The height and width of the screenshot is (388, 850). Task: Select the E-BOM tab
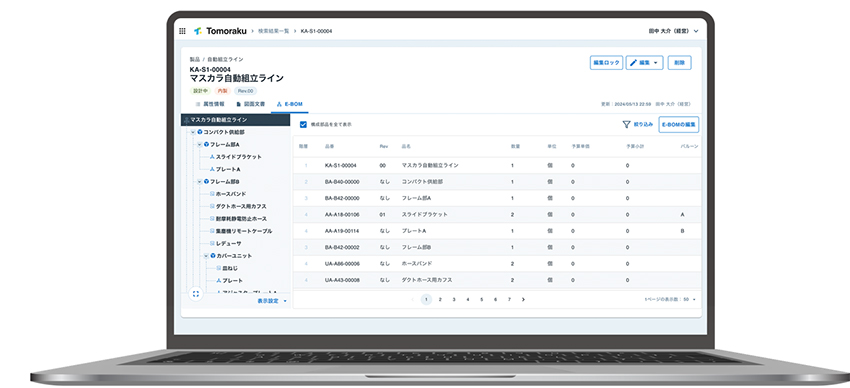click(289, 104)
